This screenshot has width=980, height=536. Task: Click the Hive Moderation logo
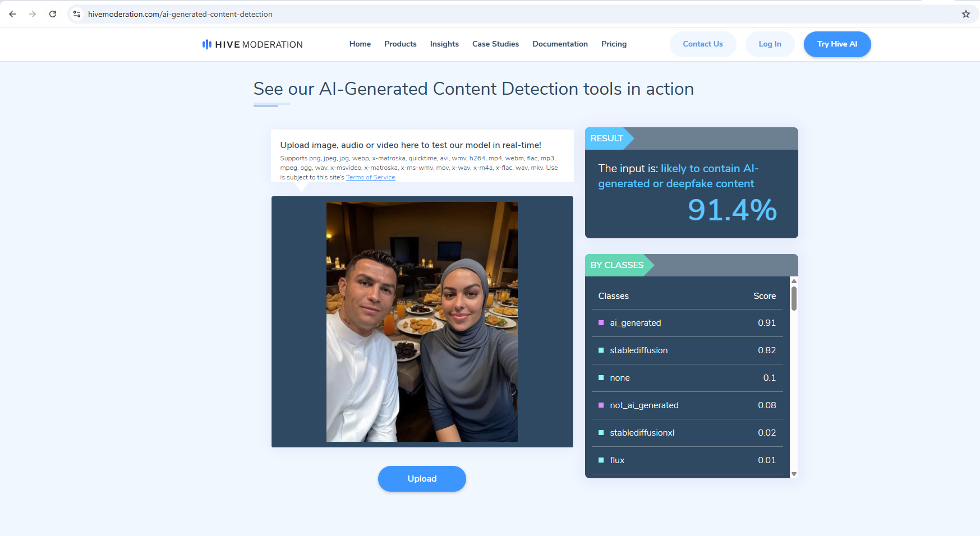point(252,44)
